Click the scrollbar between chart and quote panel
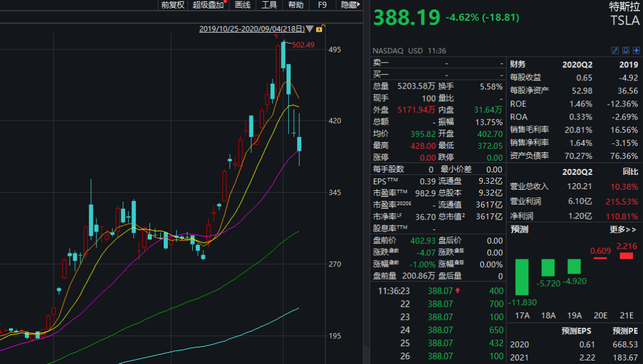Screen dimensions: 643x364 point(364,178)
